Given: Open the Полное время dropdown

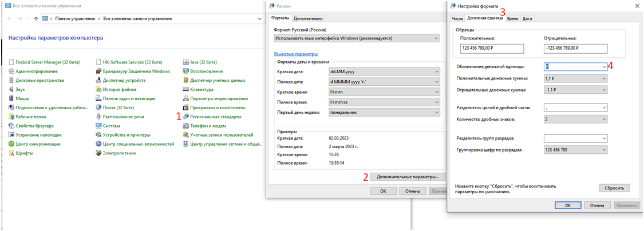Looking at the screenshot, I should point(384,102).
